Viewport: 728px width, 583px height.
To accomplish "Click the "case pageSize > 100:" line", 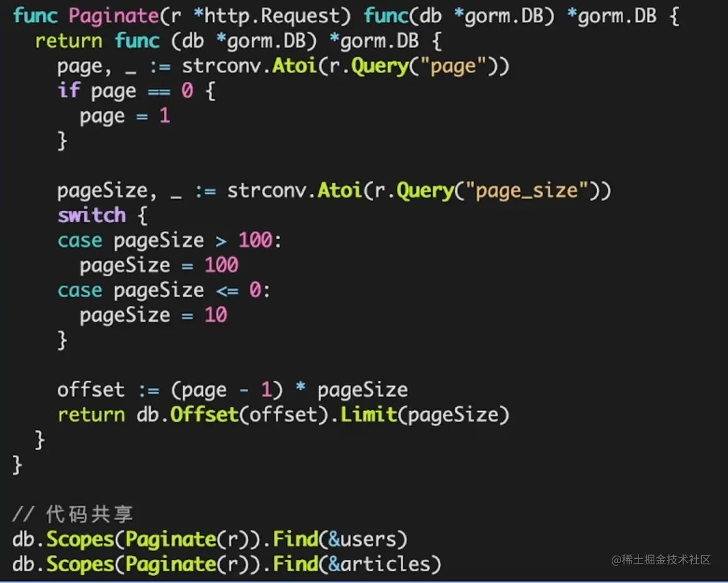I will pyautogui.click(x=170, y=241).
